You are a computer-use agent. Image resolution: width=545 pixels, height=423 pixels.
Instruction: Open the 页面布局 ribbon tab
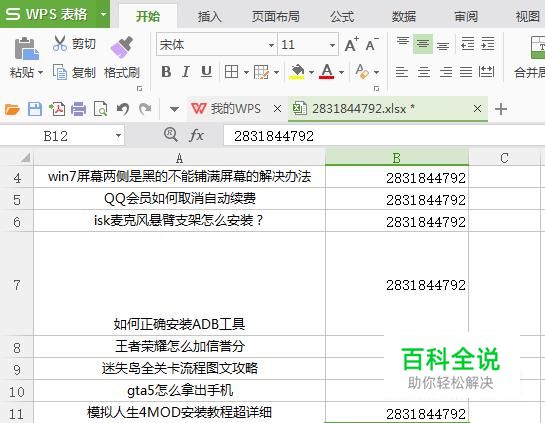click(276, 16)
